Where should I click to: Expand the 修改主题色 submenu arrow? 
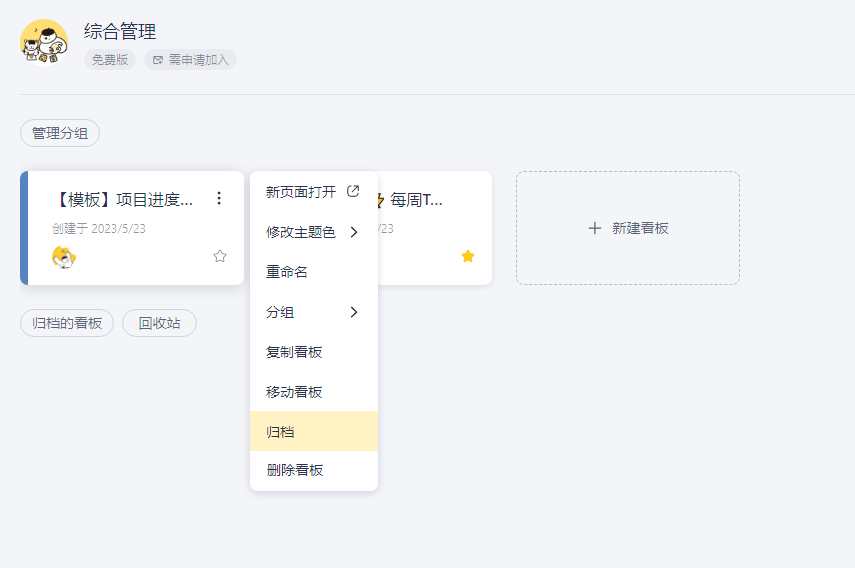(354, 232)
